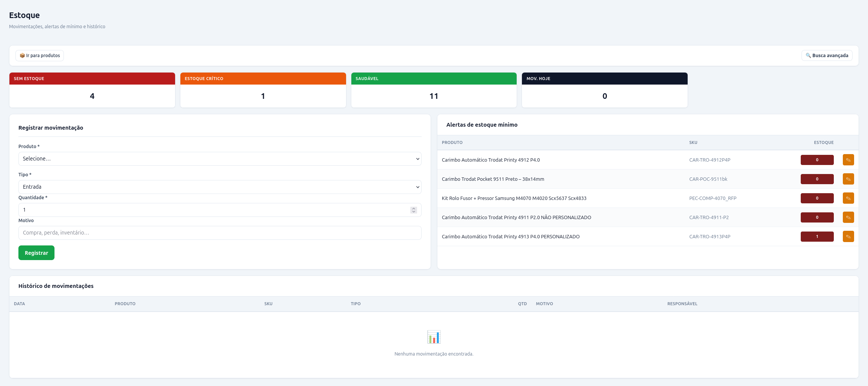Viewport: 868px width, 386px height.
Task: Edit stock for Kit Rolo Fusor Samsung M4070
Action: point(848,198)
